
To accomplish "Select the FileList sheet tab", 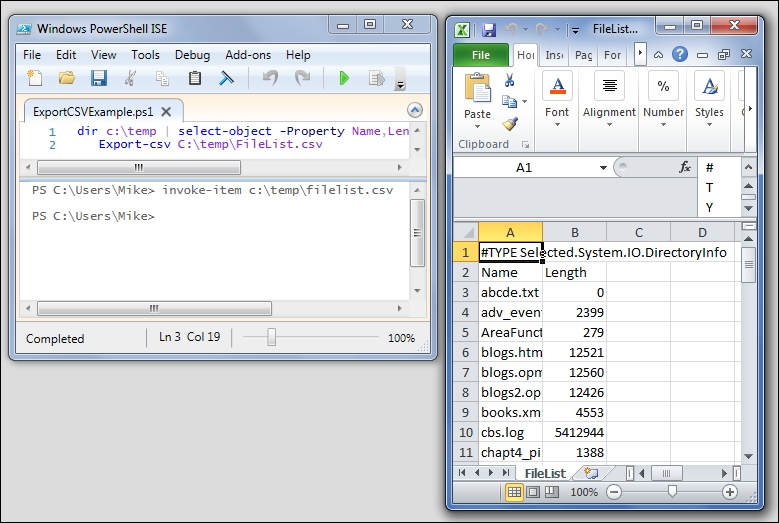I will [545, 473].
